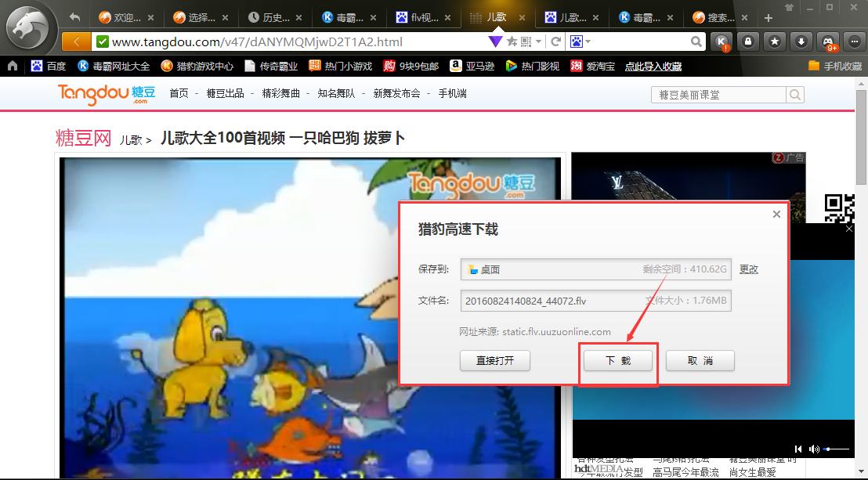The image size is (868, 480).
Task: Click the 更改 change location link
Action: 749,269
